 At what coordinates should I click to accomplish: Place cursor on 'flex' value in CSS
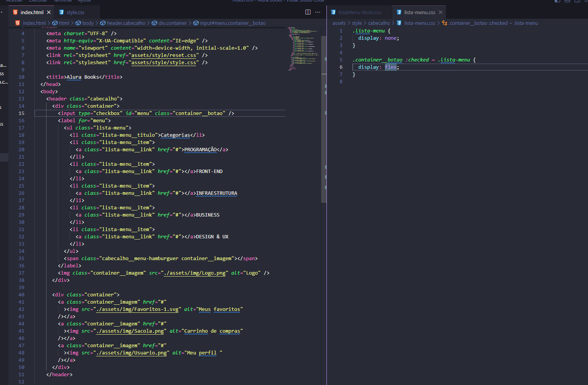[x=391, y=67]
